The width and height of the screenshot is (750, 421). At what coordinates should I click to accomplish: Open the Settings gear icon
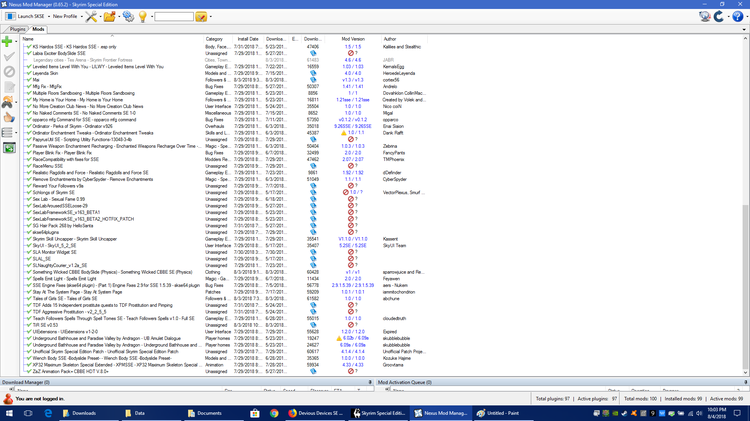pyautogui.click(x=128, y=17)
